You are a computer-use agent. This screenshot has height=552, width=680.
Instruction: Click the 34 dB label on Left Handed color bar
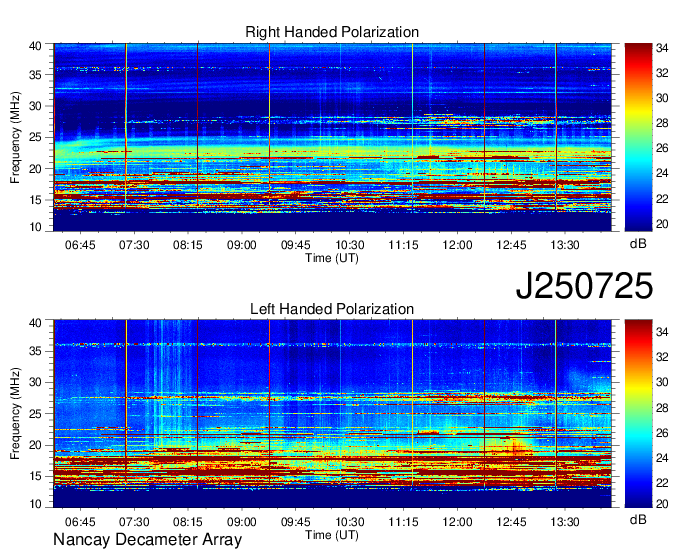click(662, 332)
